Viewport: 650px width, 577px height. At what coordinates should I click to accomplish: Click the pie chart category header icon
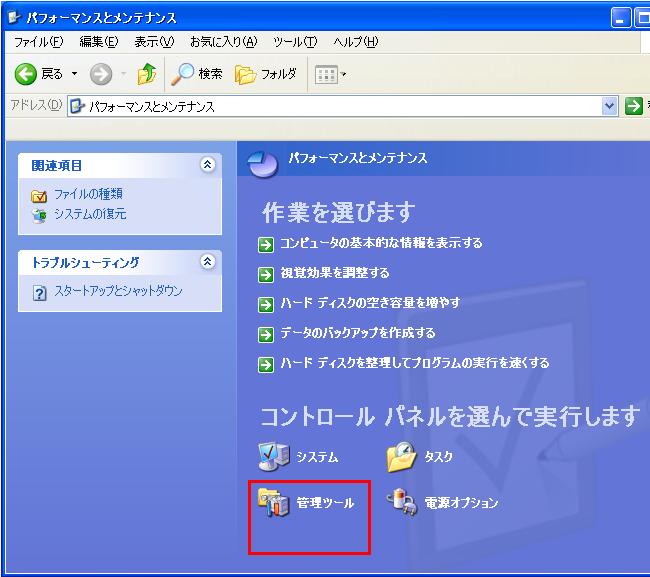coord(263,164)
